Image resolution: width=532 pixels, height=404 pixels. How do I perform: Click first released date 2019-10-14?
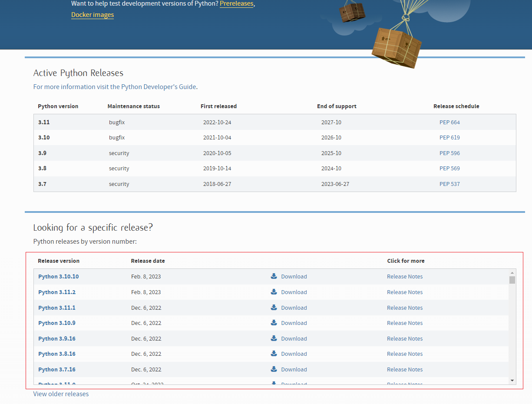coord(217,169)
